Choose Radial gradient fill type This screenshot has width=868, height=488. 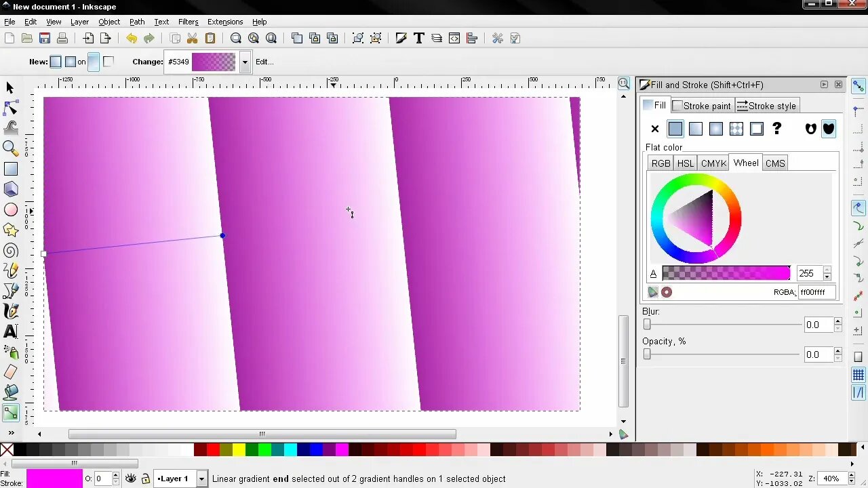(x=716, y=129)
